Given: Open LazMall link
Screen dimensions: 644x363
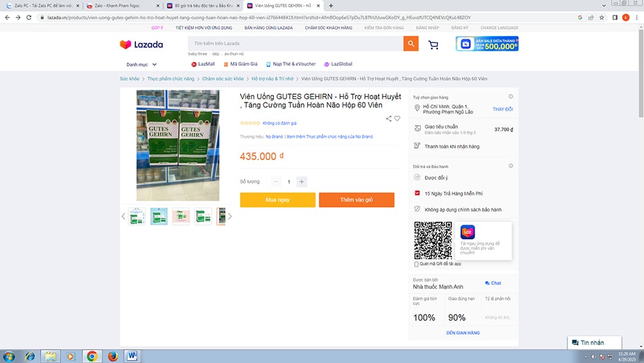Looking at the screenshot, I should (x=203, y=64).
